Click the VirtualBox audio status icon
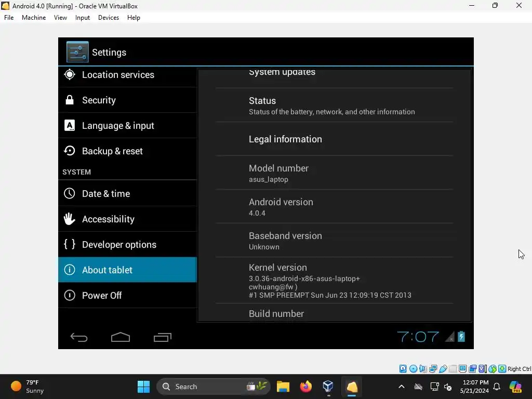Image resolution: width=532 pixels, height=399 pixels. coord(423,369)
